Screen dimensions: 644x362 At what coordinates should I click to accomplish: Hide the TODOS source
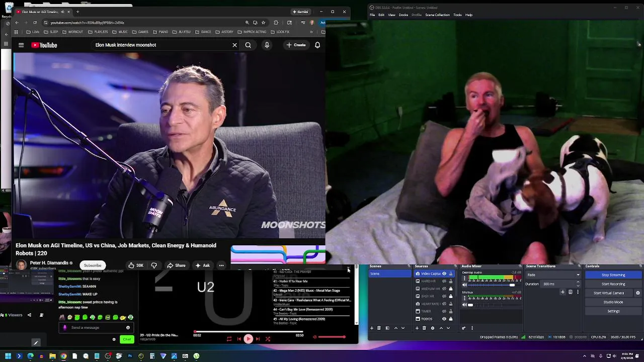tap(444, 319)
